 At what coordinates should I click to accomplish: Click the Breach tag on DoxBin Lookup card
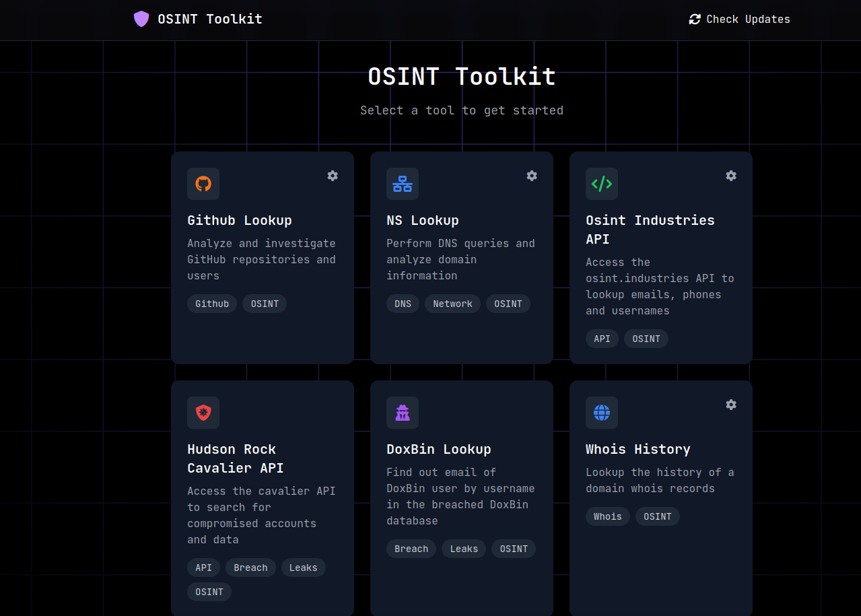pos(411,549)
